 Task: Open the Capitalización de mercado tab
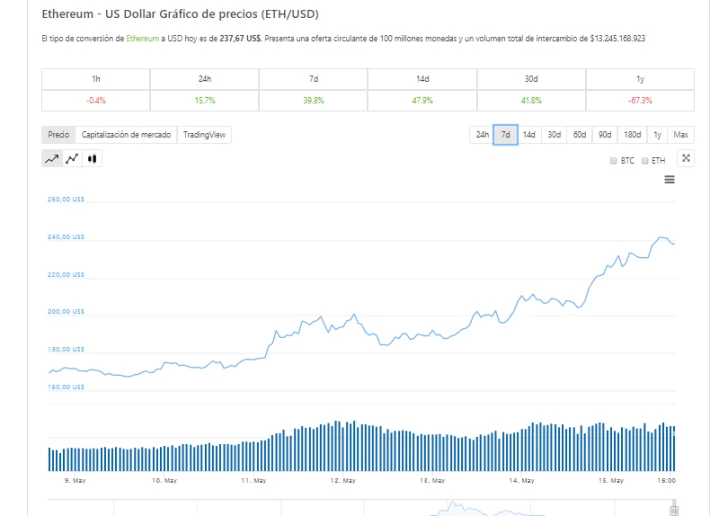tap(126, 135)
